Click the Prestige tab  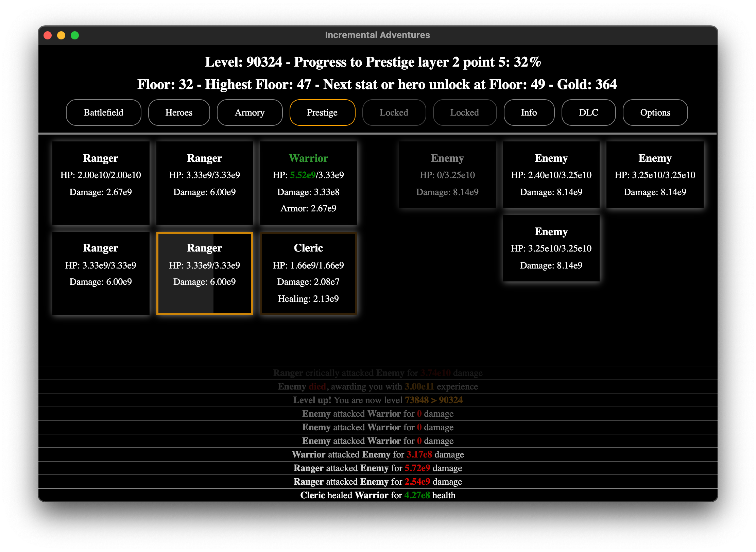coord(322,111)
